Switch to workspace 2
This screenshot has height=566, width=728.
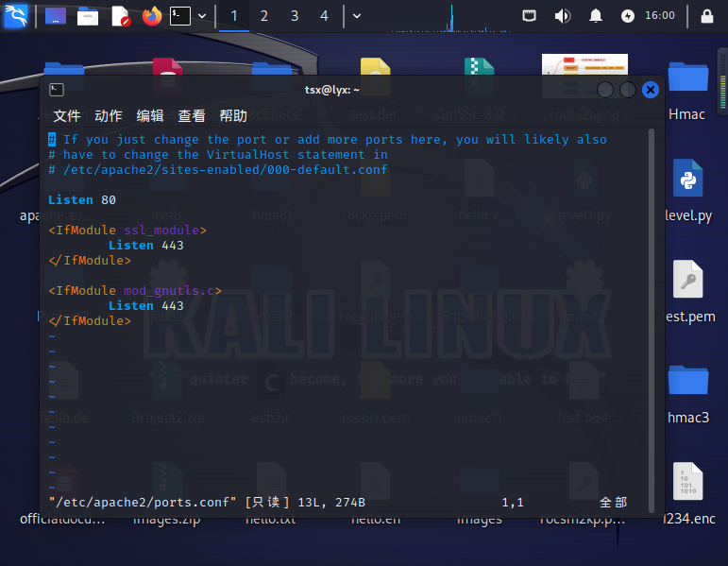[264, 16]
